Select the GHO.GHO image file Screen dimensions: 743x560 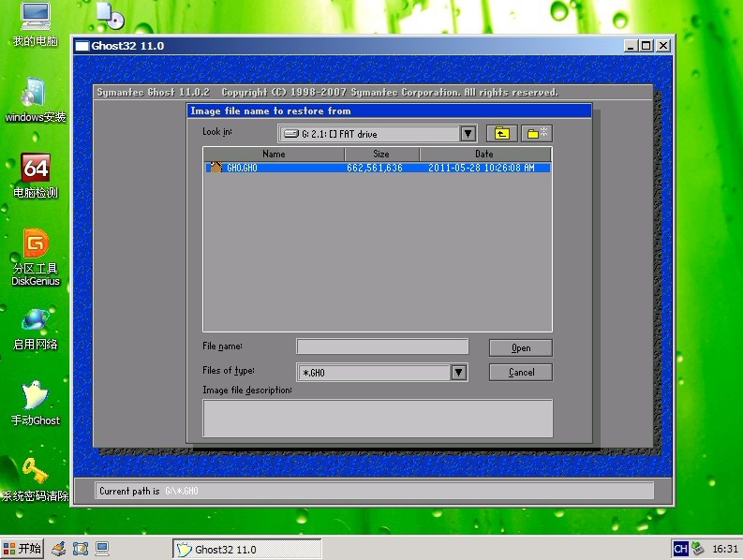coord(378,168)
